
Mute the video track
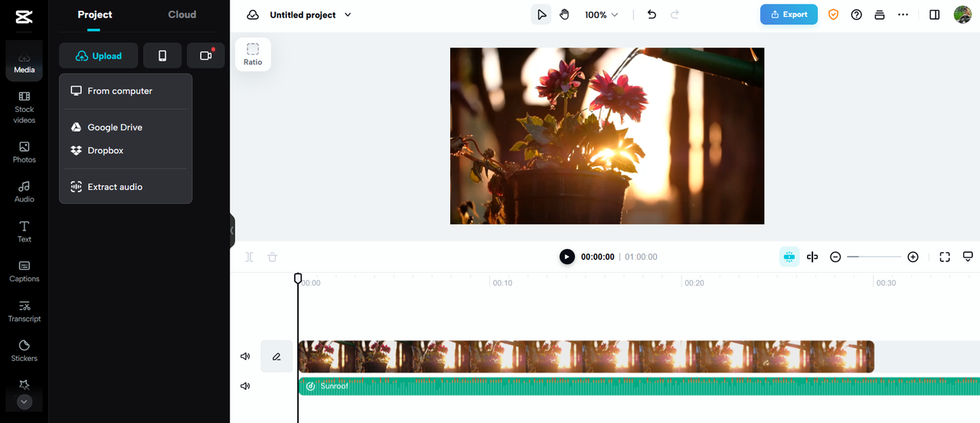coord(245,356)
